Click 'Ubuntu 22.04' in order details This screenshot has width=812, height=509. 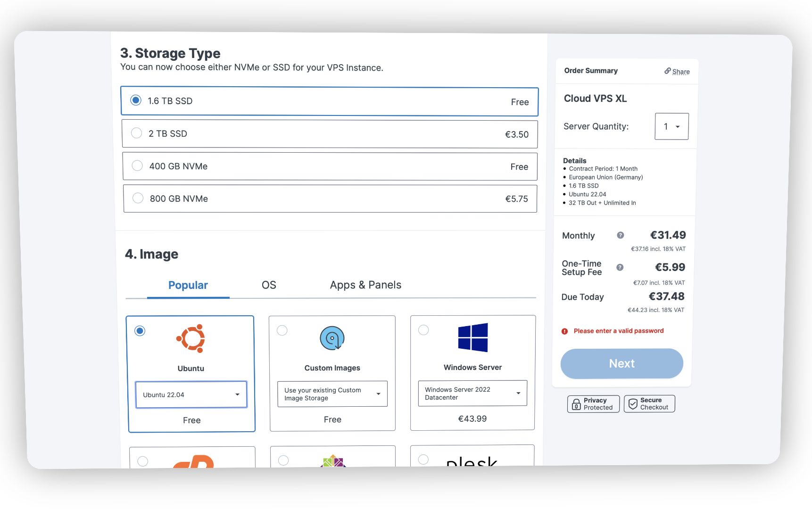[x=588, y=194]
